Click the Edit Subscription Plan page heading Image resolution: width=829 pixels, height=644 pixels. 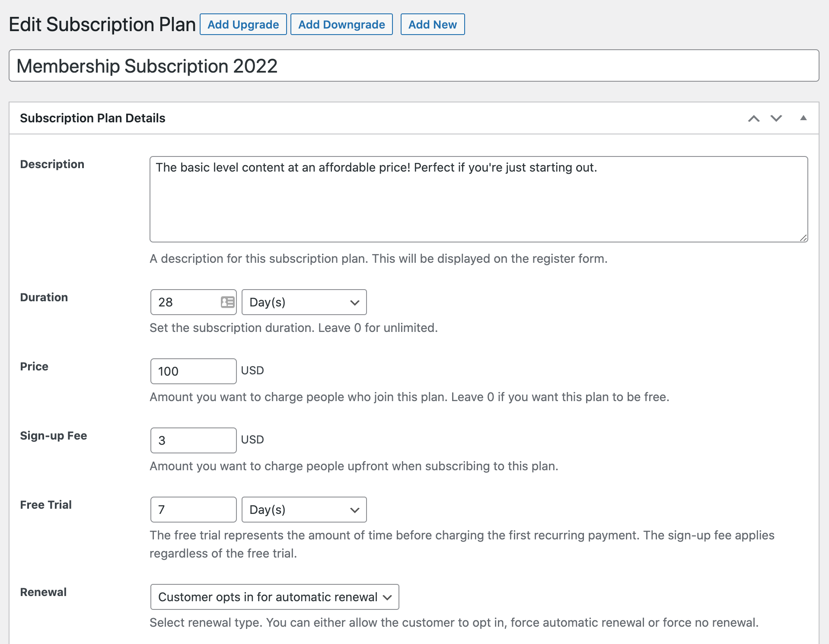pyautogui.click(x=102, y=25)
